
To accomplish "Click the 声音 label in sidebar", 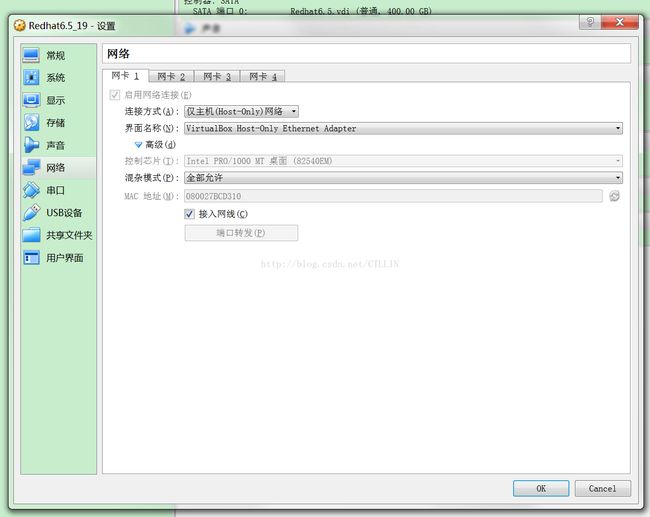I will point(56,145).
